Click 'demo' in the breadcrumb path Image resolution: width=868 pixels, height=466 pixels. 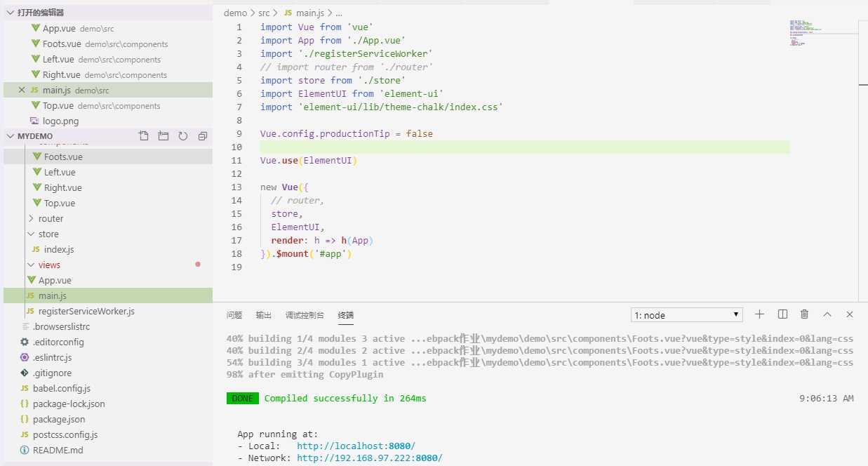235,13
